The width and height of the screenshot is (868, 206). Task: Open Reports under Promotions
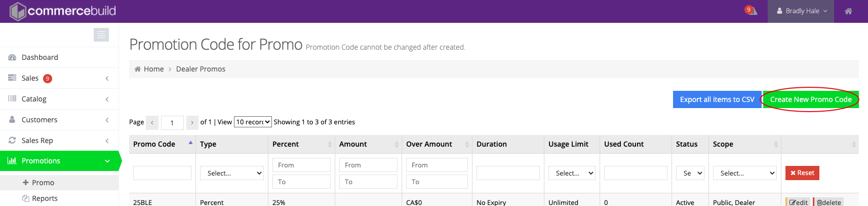pos(45,198)
